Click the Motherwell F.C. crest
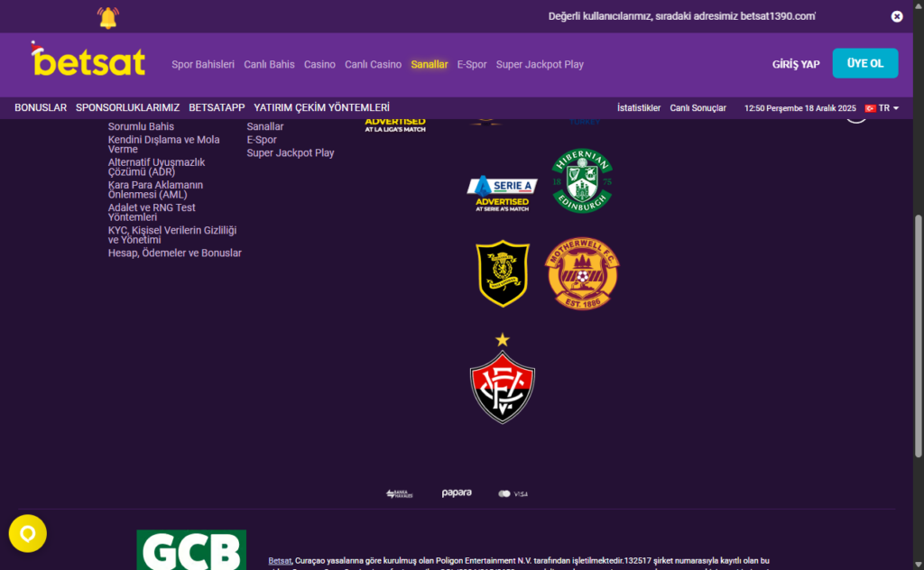 pos(582,274)
